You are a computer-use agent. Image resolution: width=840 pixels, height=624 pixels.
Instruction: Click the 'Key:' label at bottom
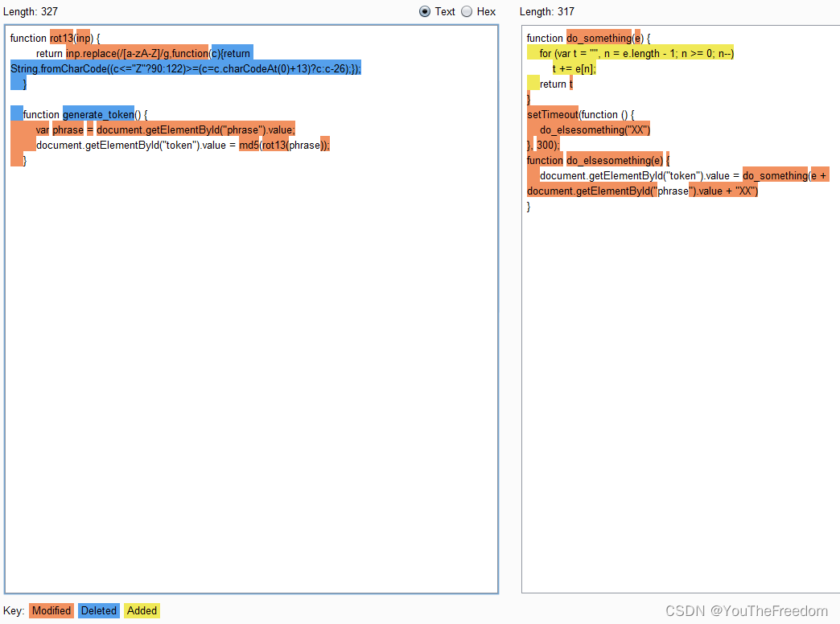[x=14, y=610]
